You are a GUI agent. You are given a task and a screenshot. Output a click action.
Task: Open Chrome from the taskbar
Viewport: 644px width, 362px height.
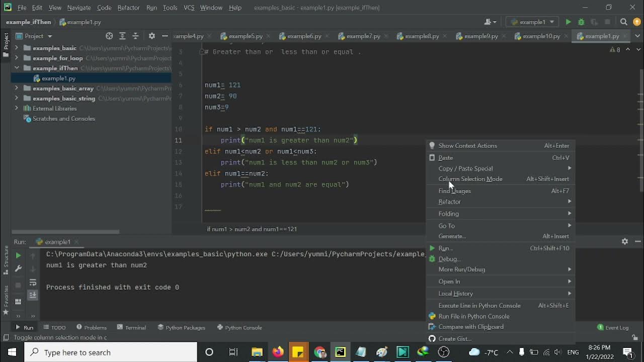[x=320, y=352]
